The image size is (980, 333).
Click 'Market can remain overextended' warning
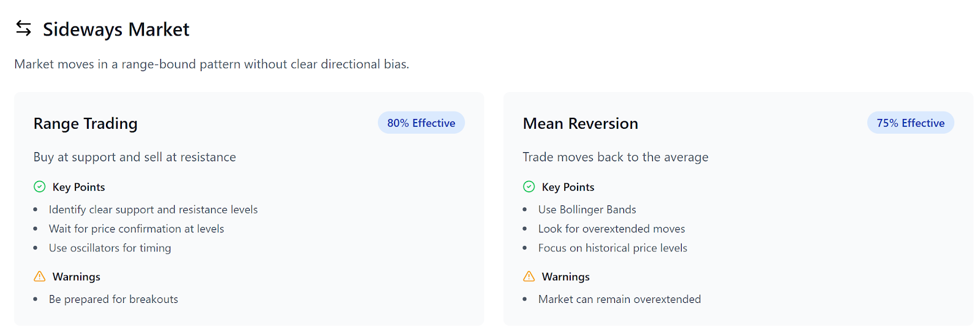(x=620, y=299)
